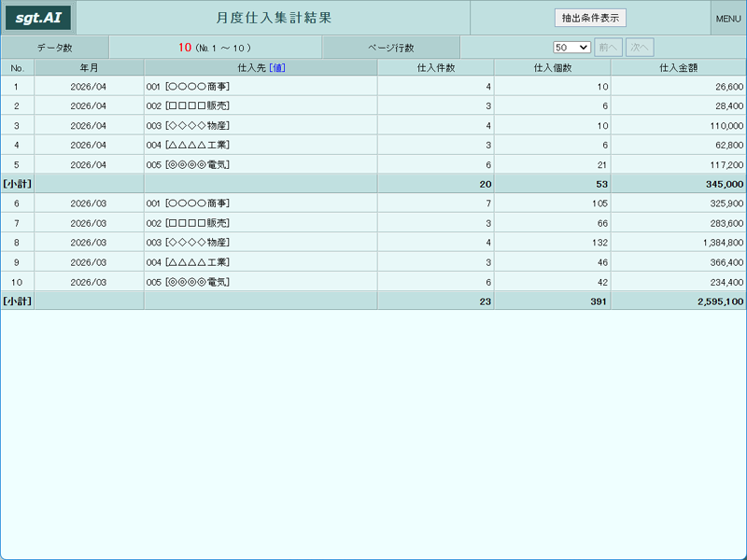Click row 5 supplier 005 ◎◎◎◎電気 for 2026/04

[188, 165]
